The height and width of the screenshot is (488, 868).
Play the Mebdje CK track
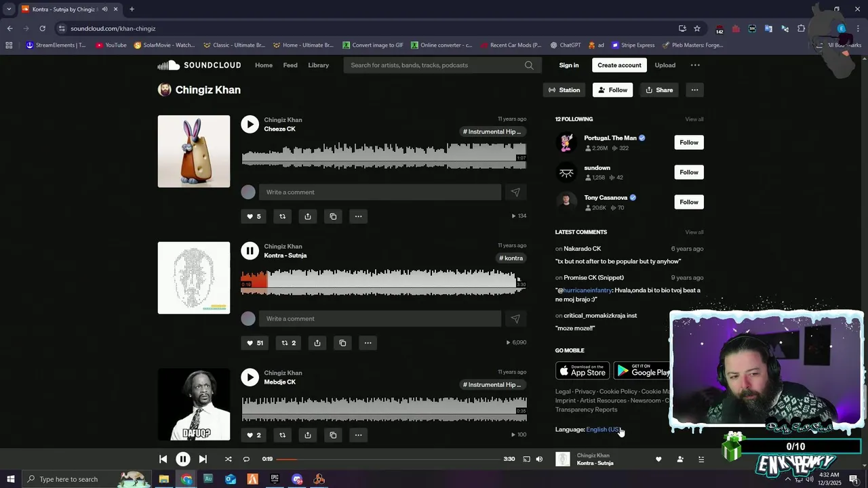pyautogui.click(x=250, y=378)
